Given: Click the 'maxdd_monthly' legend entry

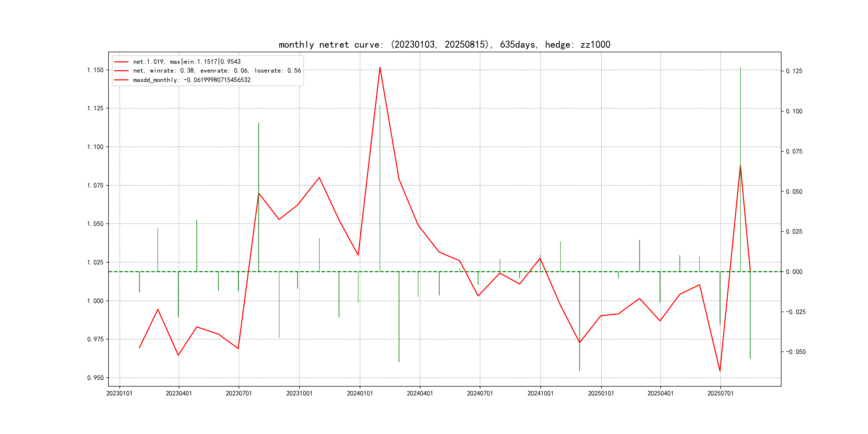Looking at the screenshot, I should pyautogui.click(x=191, y=80).
